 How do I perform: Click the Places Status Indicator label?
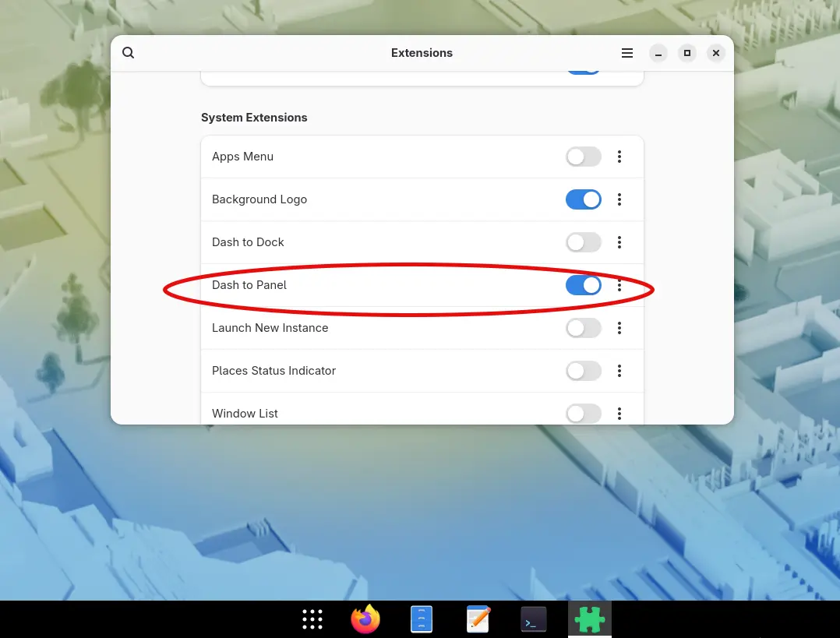[274, 371]
